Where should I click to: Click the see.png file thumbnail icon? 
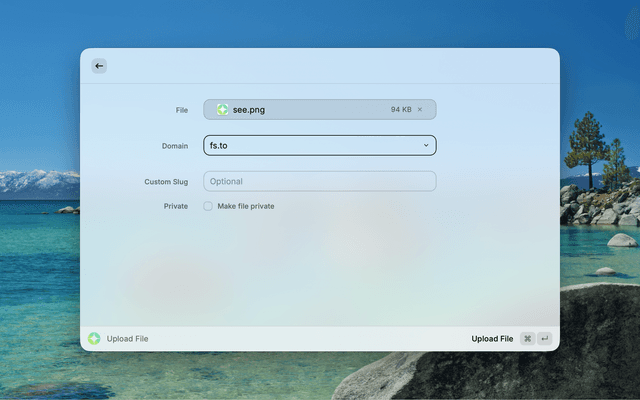pos(222,109)
